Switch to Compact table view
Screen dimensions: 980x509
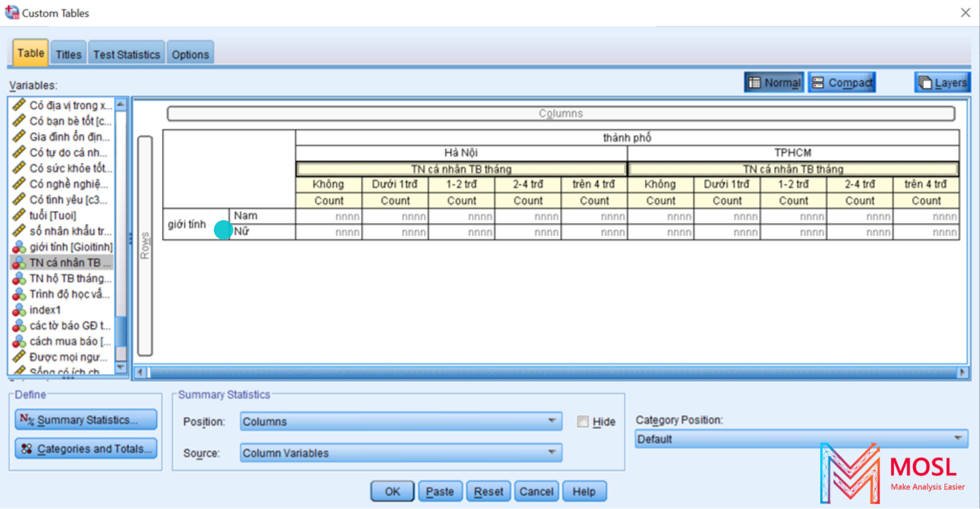click(x=842, y=82)
